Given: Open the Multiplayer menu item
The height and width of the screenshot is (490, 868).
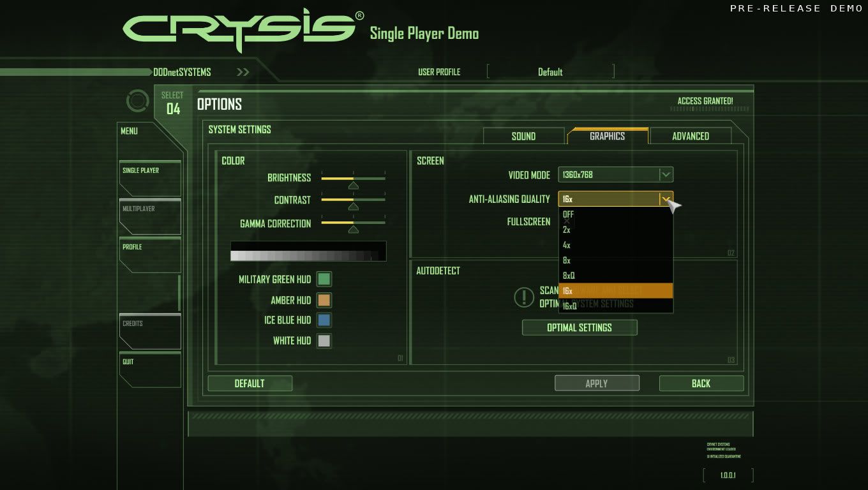Looking at the screenshot, I should (x=150, y=216).
